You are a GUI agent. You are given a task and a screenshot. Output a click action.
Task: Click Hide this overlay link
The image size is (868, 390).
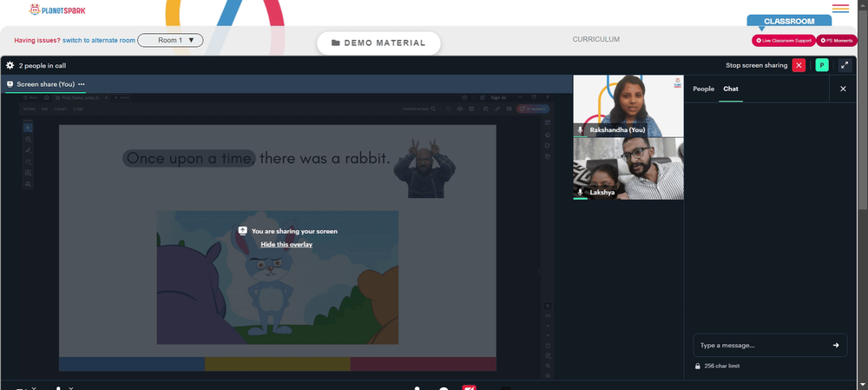[286, 244]
